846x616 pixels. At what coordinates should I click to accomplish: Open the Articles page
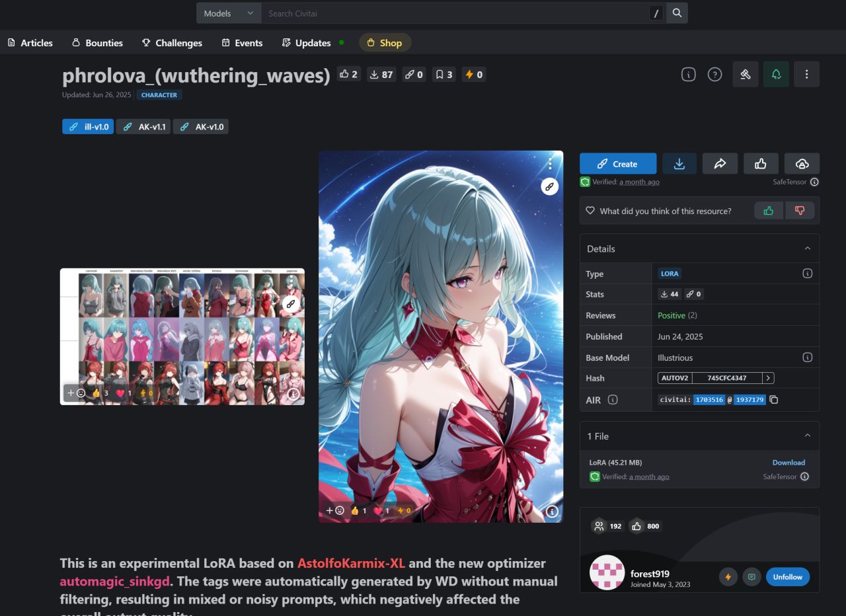pyautogui.click(x=30, y=43)
